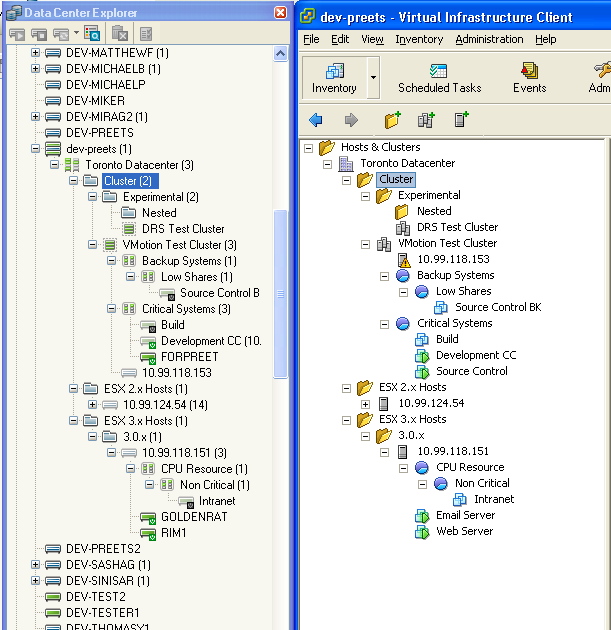
Task: Select Intranet VM in VI Client tree
Action: [494, 499]
